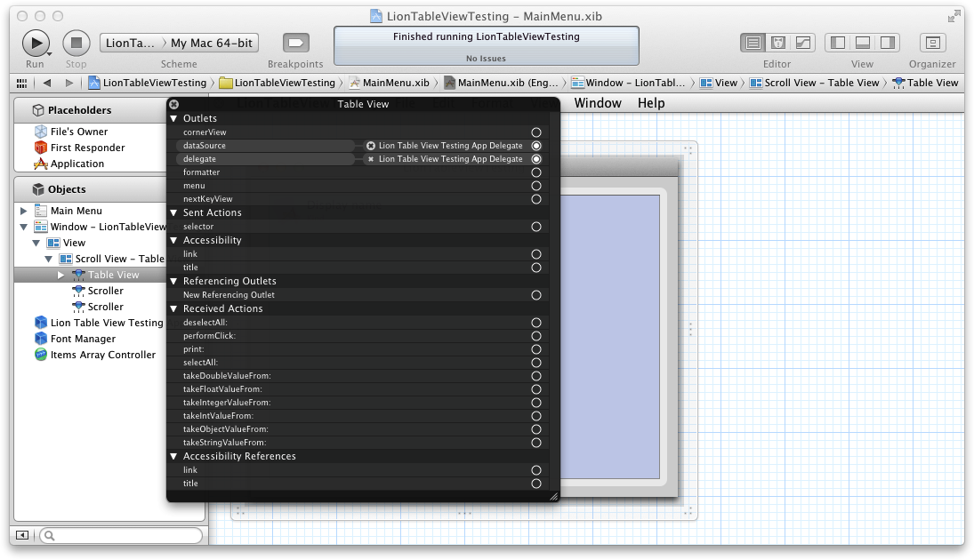Select the Version editor mode
The height and width of the screenshot is (560, 974).
[802, 43]
